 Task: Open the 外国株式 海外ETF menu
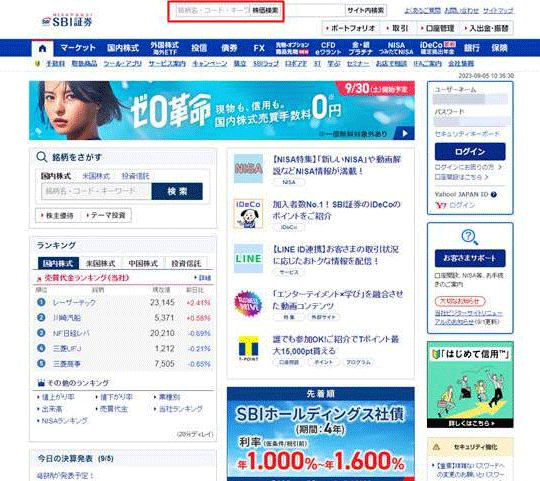tap(165, 48)
